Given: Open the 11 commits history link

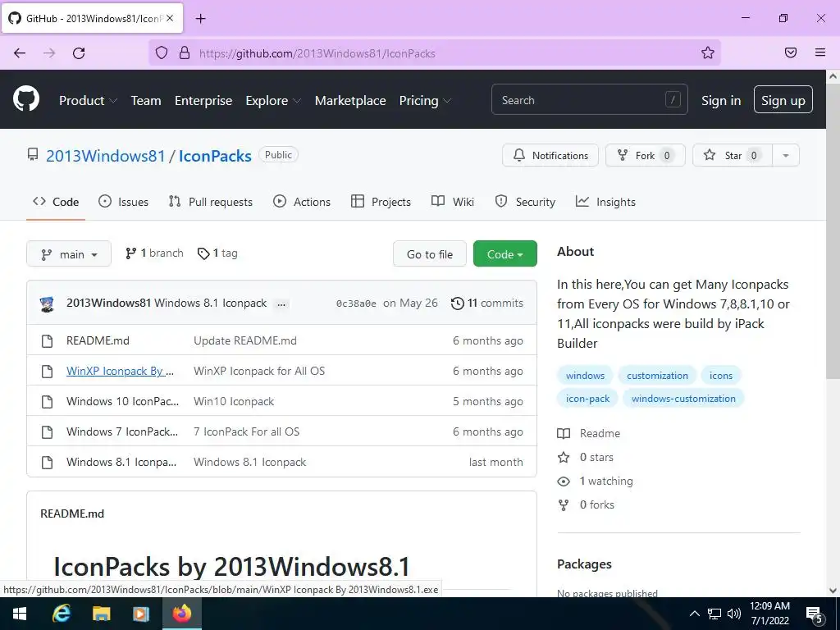Looking at the screenshot, I should [487, 304].
